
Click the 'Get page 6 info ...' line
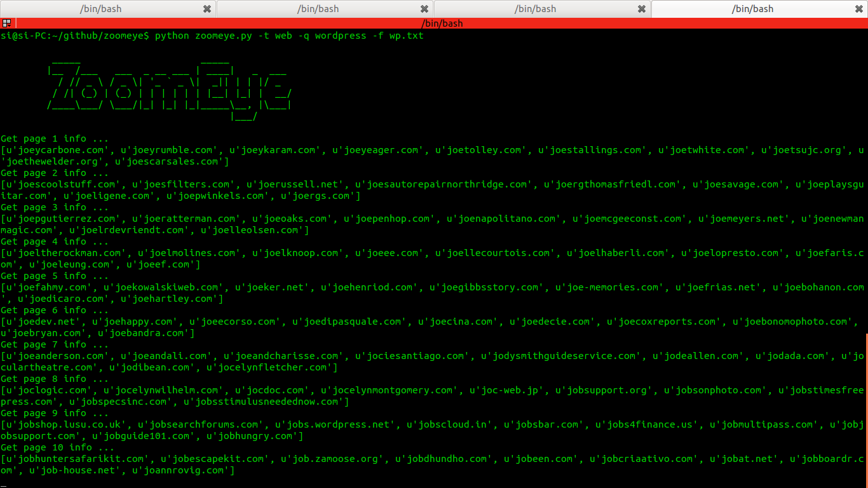click(55, 310)
